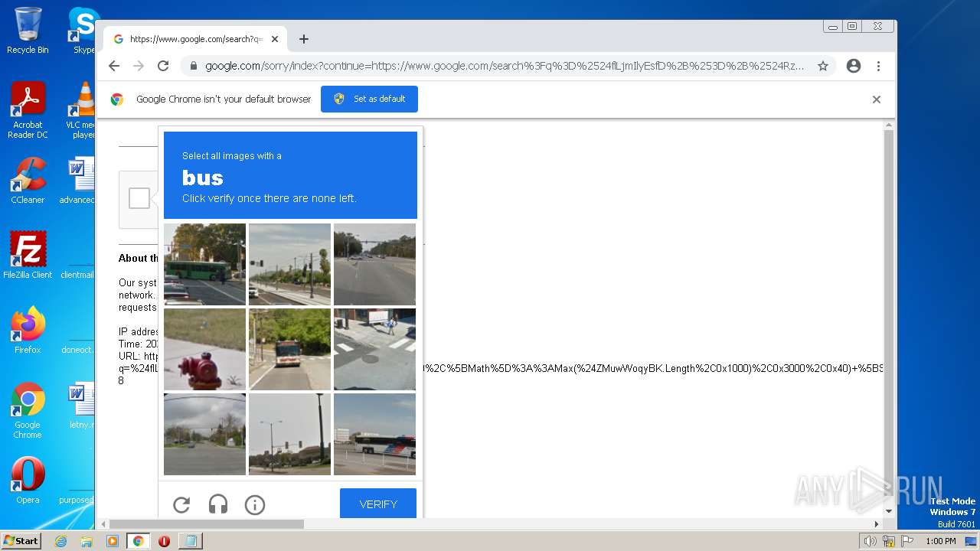
Task: Select the street lamp pole image tile
Action: (x=289, y=434)
